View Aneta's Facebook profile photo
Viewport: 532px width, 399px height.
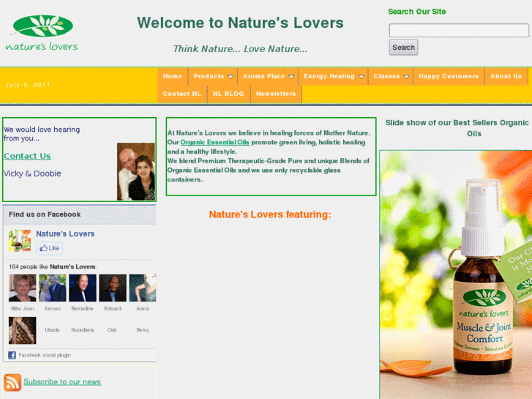click(143, 288)
